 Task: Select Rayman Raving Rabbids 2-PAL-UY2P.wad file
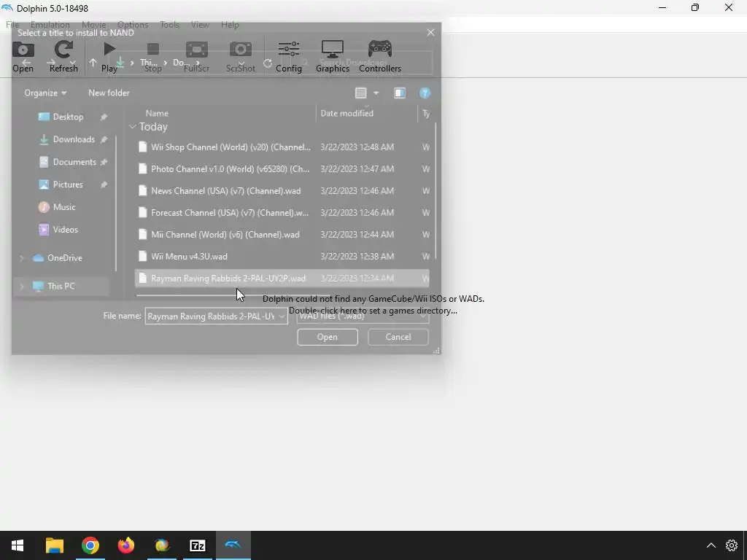(x=282, y=279)
